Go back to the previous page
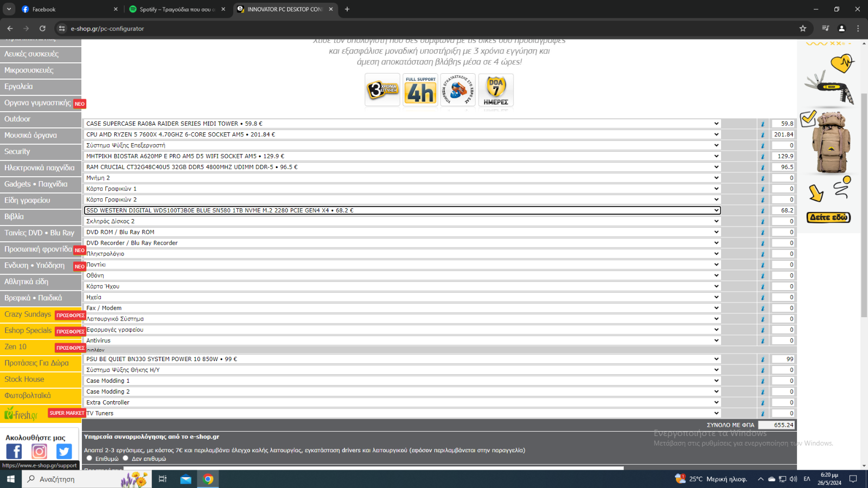This screenshot has height=488, width=868. point(10,28)
